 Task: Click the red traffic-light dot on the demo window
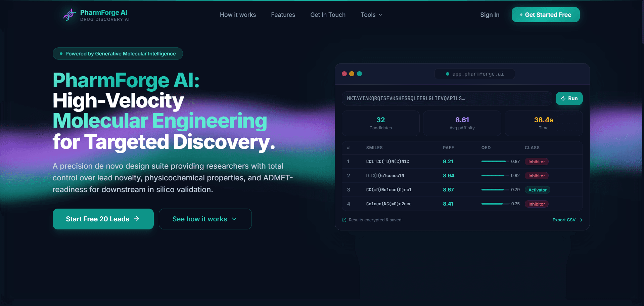pos(344,74)
